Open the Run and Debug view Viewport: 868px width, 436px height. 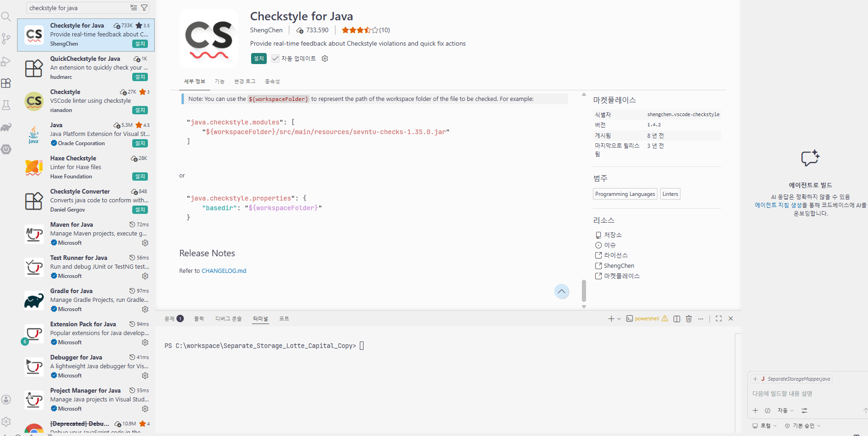(x=6, y=61)
